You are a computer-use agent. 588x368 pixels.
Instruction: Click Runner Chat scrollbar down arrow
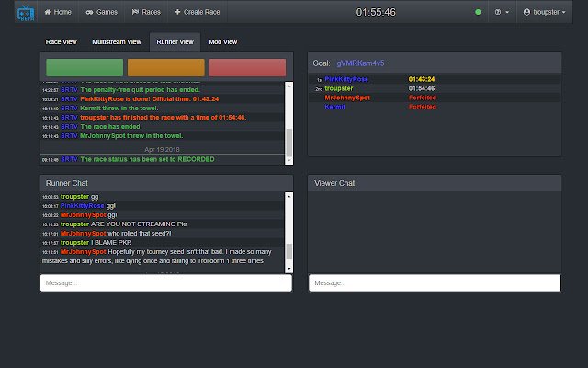click(288, 269)
